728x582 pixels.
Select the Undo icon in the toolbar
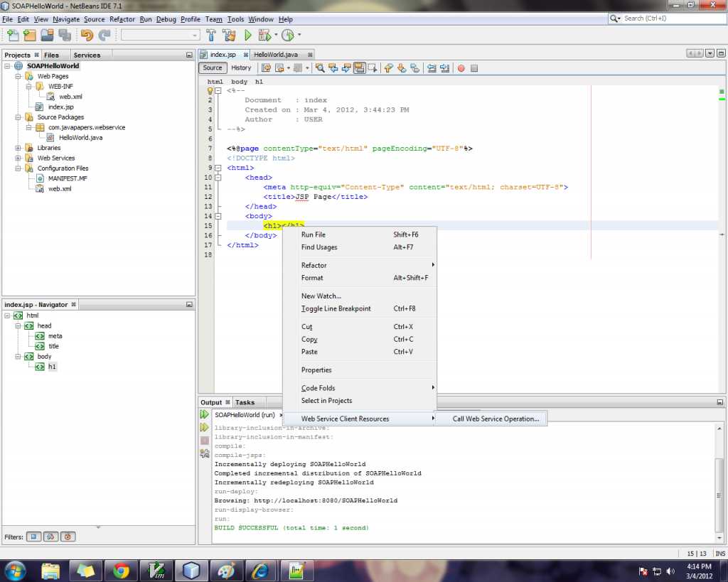[87, 34]
